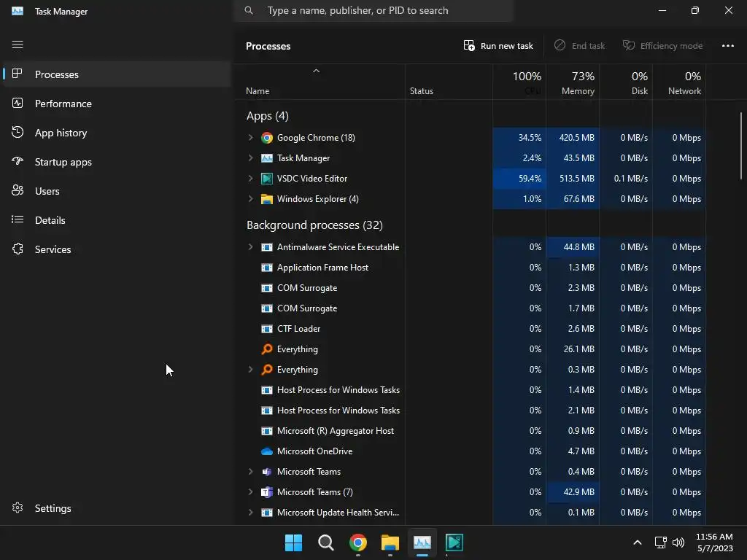The width and height of the screenshot is (747, 560).
Task: Expand the second Everything process row
Action: pyautogui.click(x=251, y=370)
